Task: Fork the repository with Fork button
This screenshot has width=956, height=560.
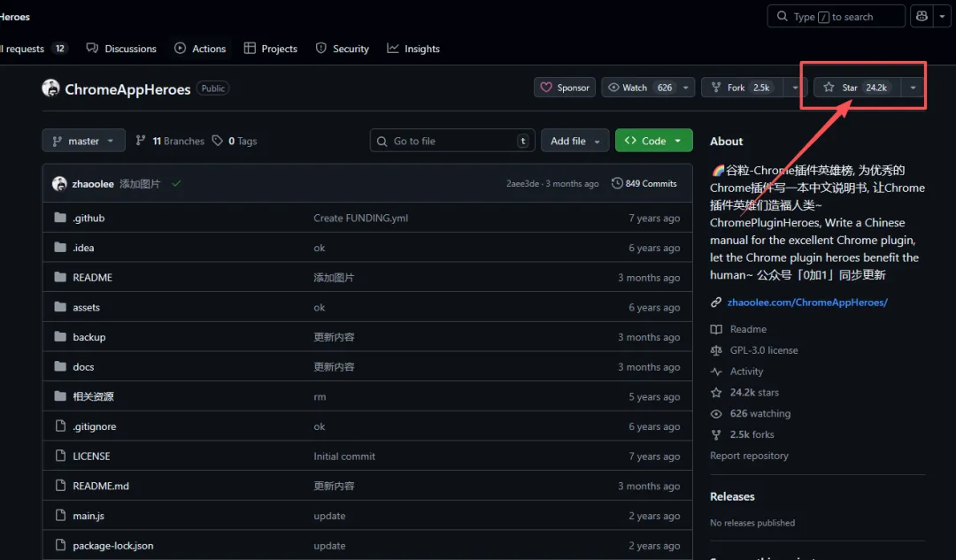Action: tap(743, 88)
